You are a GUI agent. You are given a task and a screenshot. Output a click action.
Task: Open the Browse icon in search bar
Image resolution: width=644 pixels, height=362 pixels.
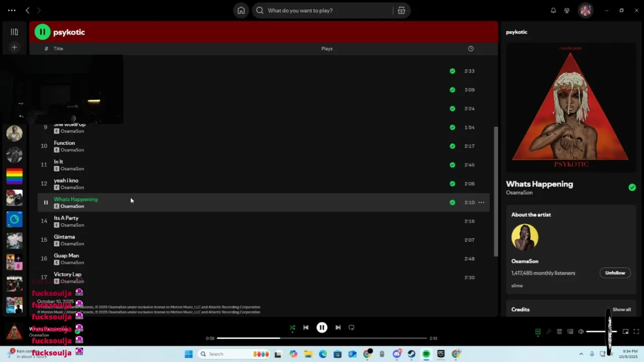pos(401,11)
